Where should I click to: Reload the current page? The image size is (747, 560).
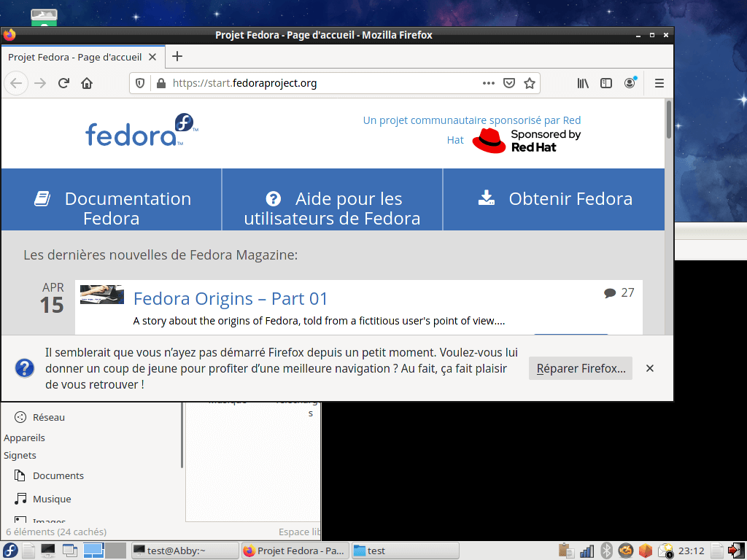click(x=64, y=83)
